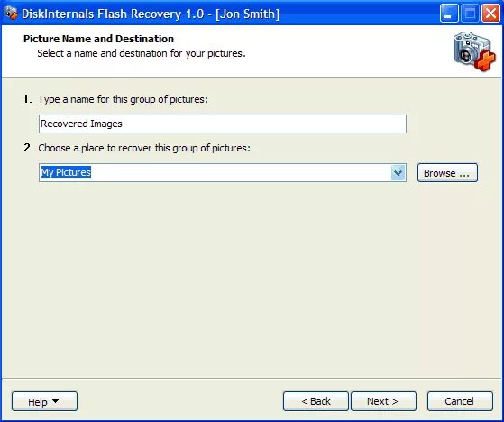
Task: Cancel the recovery wizard
Action: [x=460, y=401]
